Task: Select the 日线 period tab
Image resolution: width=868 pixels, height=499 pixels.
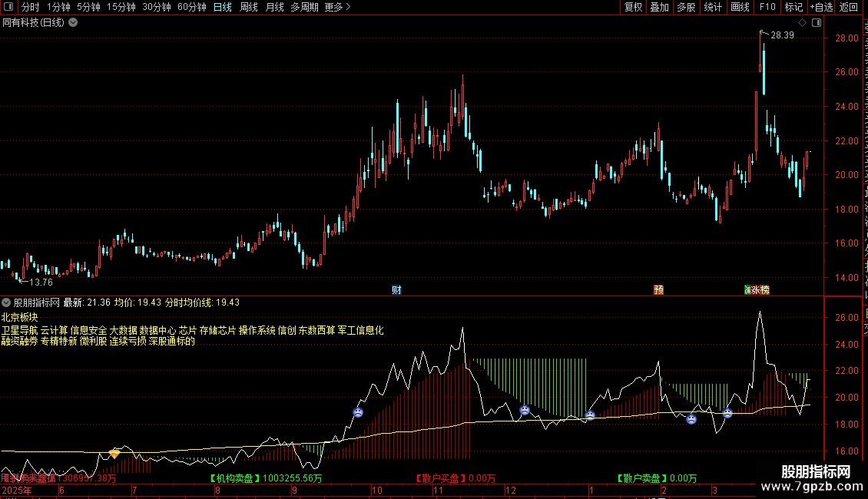Action: pos(223,7)
